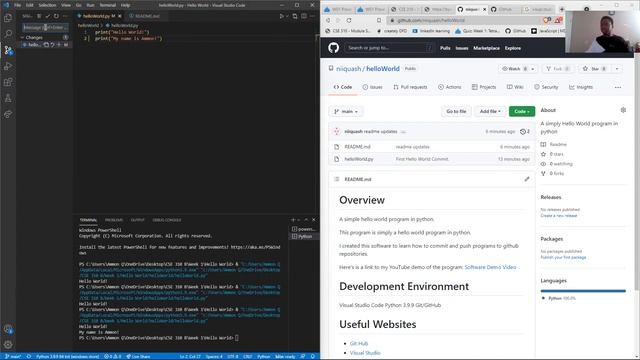640x360 pixels.
Task: Click Live Share in VS Code status bar
Action: point(138,356)
